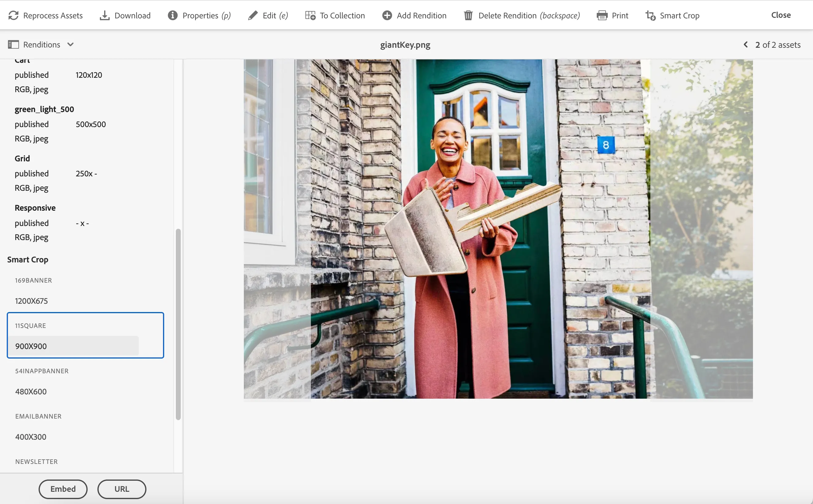Click the Renditions rail panel icon
This screenshot has width=813, height=504.
[13, 45]
